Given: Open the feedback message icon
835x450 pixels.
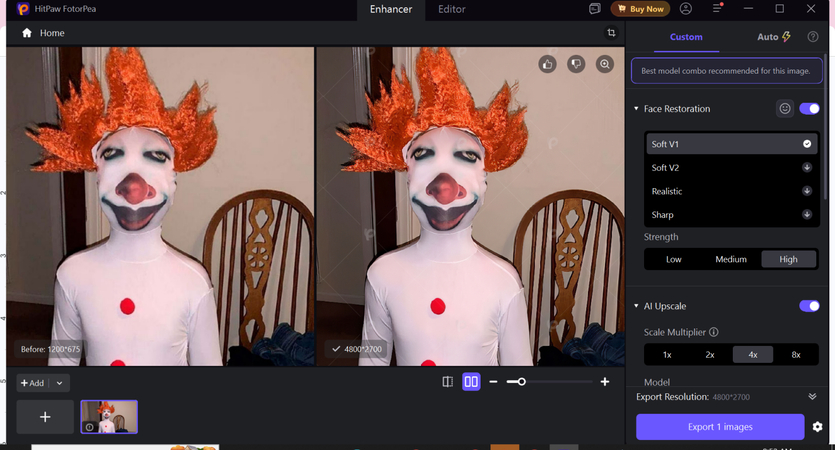Looking at the screenshot, I should [x=595, y=9].
